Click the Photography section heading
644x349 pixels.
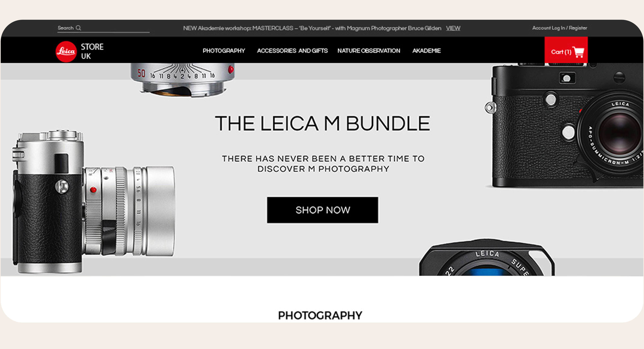click(320, 315)
